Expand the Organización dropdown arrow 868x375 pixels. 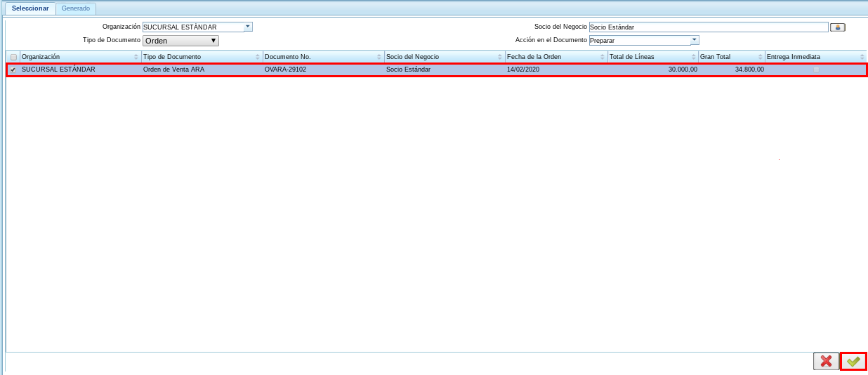248,27
